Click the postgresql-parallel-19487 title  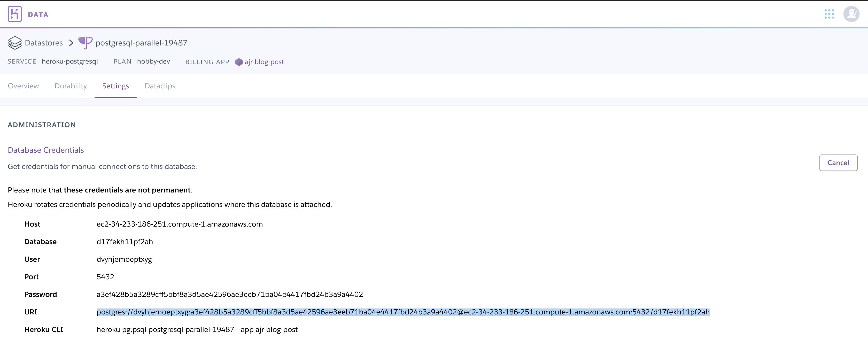click(142, 42)
